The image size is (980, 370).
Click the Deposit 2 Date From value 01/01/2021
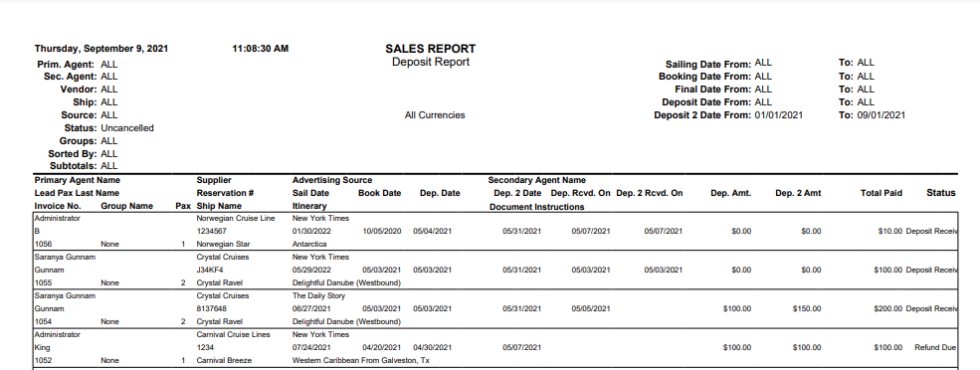point(778,115)
